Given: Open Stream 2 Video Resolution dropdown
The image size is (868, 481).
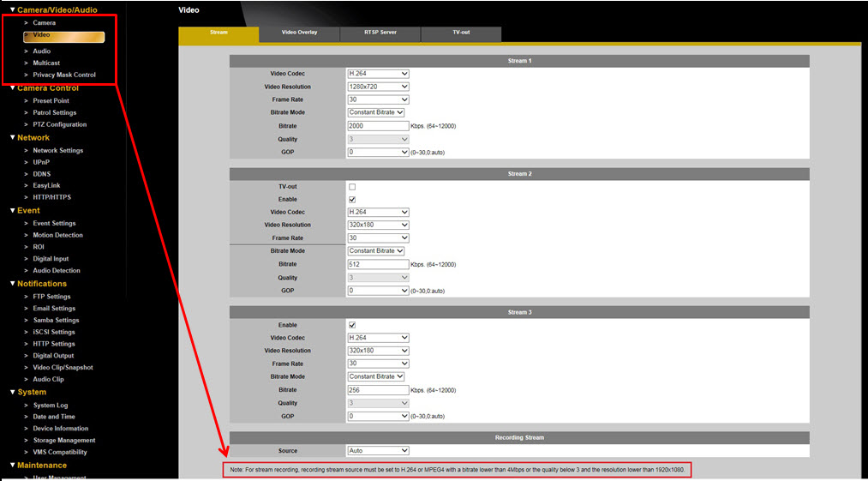Looking at the screenshot, I should pyautogui.click(x=378, y=225).
